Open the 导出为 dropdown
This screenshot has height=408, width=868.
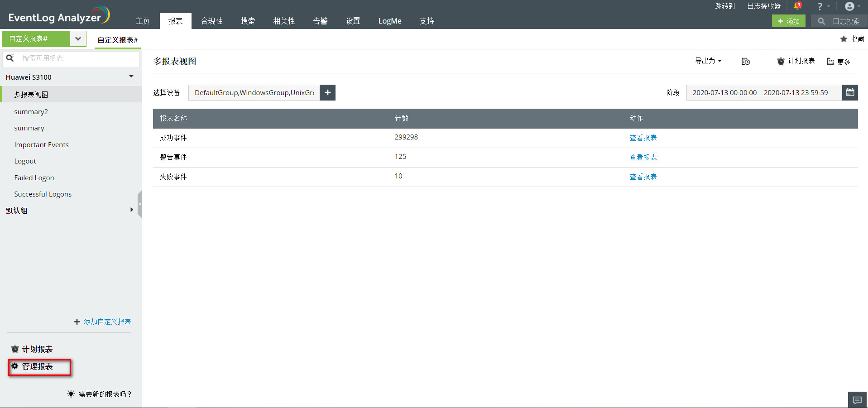pyautogui.click(x=708, y=61)
